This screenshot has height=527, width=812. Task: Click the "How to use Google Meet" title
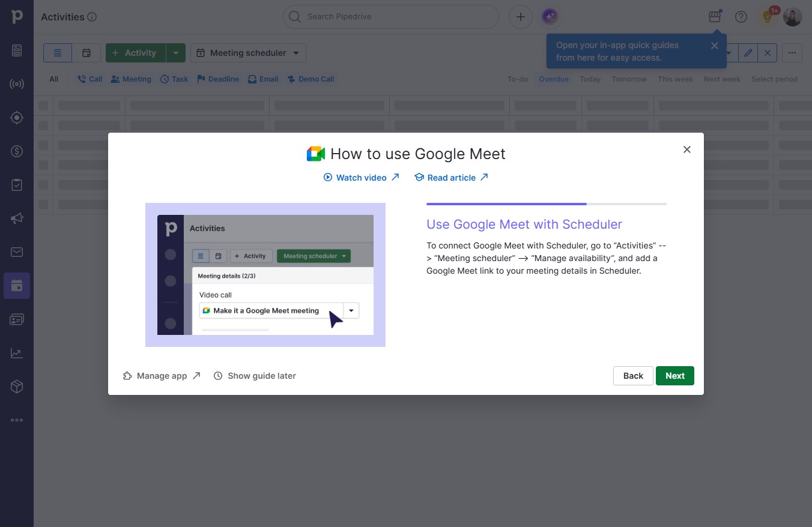[418, 154]
